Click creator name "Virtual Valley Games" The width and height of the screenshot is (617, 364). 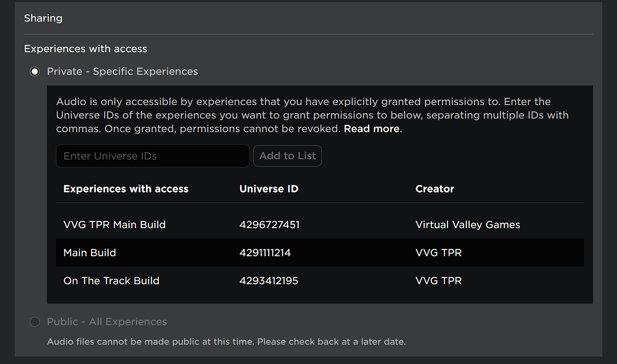click(x=468, y=224)
